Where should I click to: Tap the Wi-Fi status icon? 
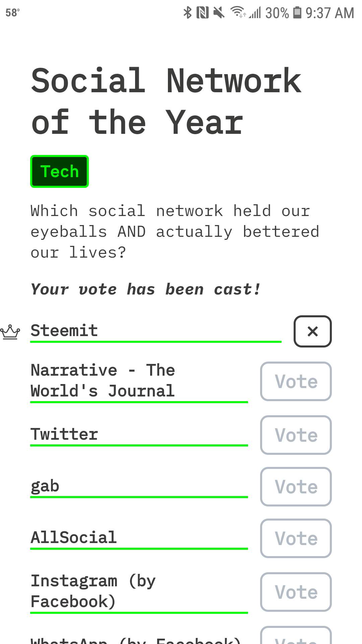point(238,12)
